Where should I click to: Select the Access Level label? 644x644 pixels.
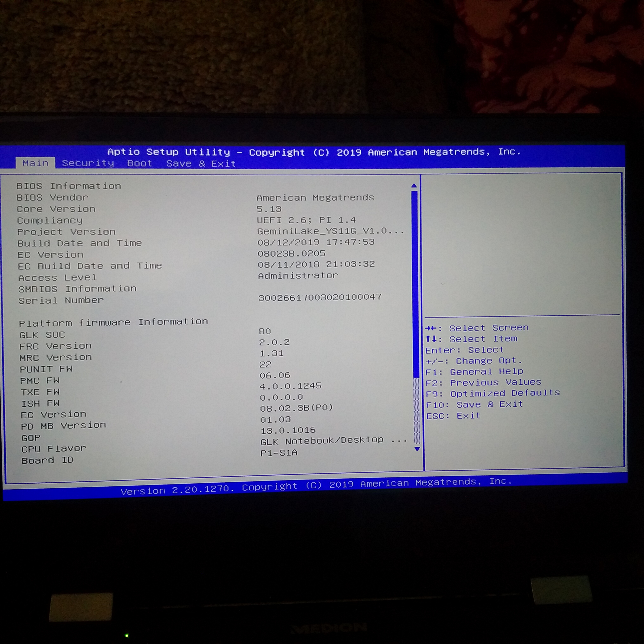(57, 277)
